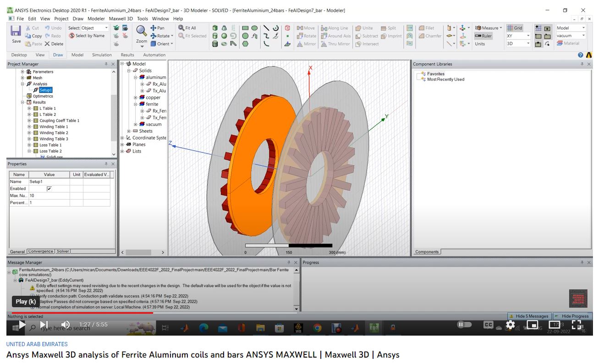Screen dimensions: 598x364
Task: Expand the copper material node
Action: pos(136,98)
